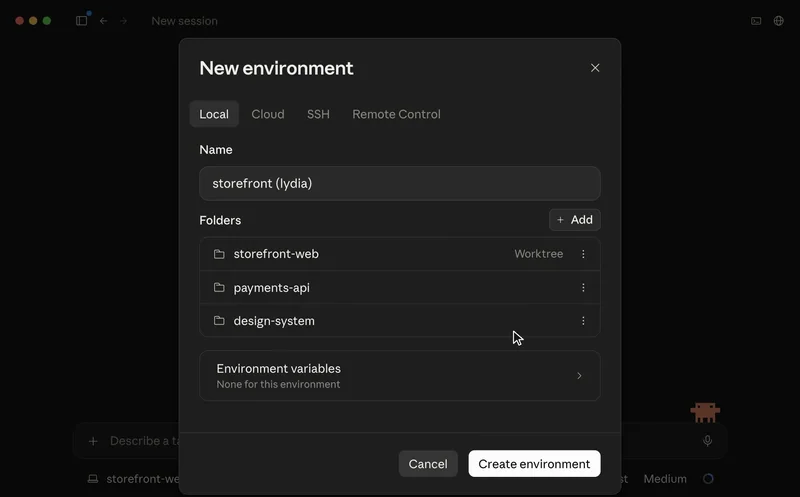800x497 pixels.
Task: Click Create environment
Action: 534,464
